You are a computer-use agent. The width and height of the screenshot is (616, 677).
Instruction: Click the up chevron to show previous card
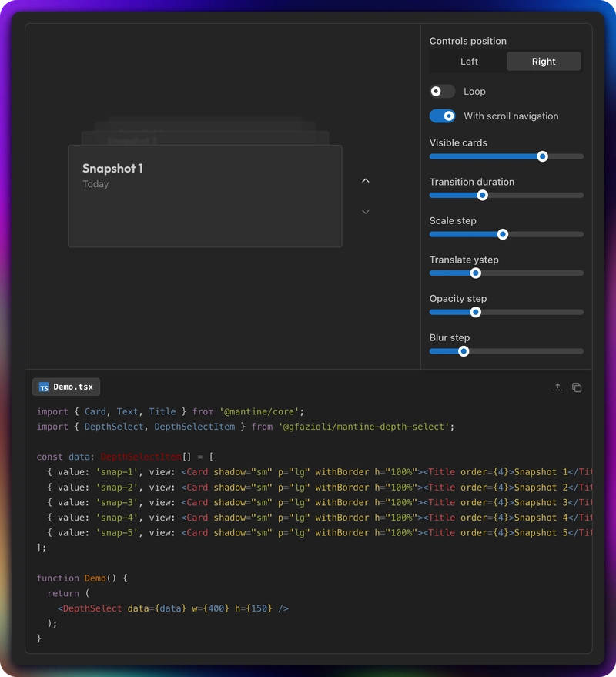click(x=366, y=180)
